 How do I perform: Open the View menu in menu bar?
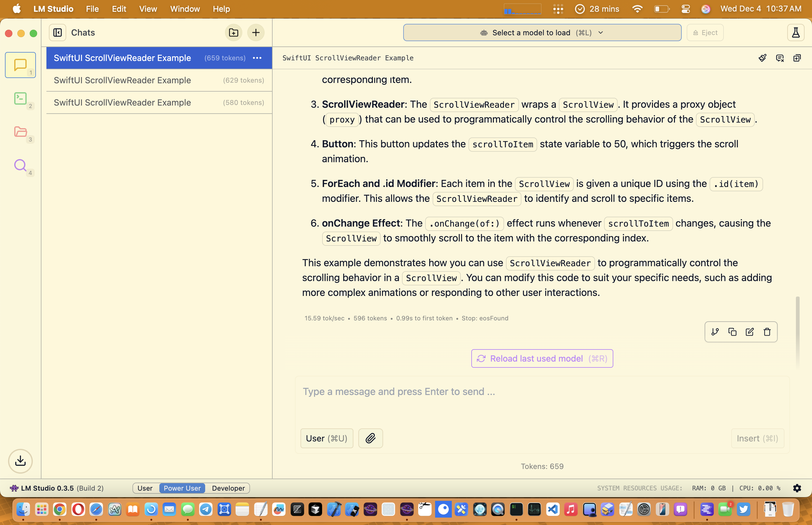tap(148, 9)
